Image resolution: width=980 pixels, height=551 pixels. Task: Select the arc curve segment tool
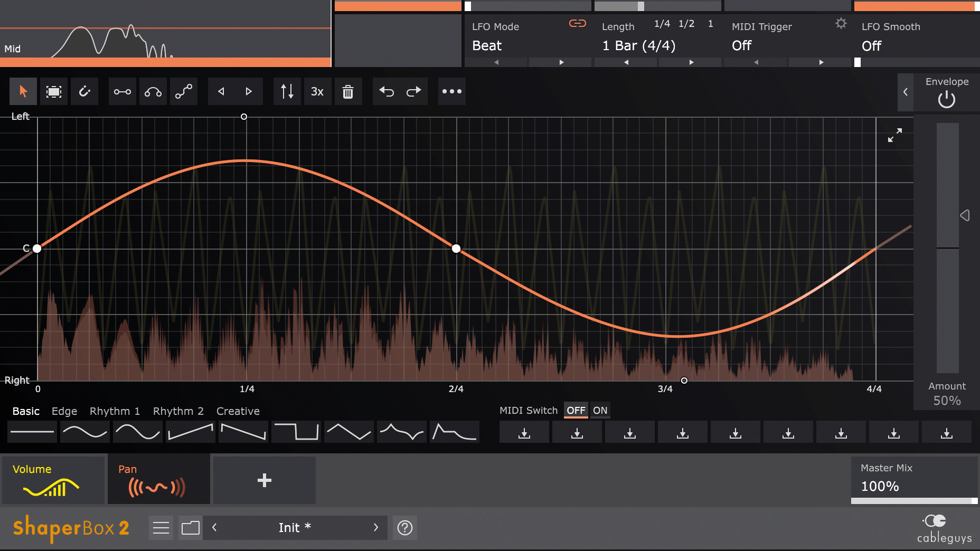pyautogui.click(x=153, y=91)
